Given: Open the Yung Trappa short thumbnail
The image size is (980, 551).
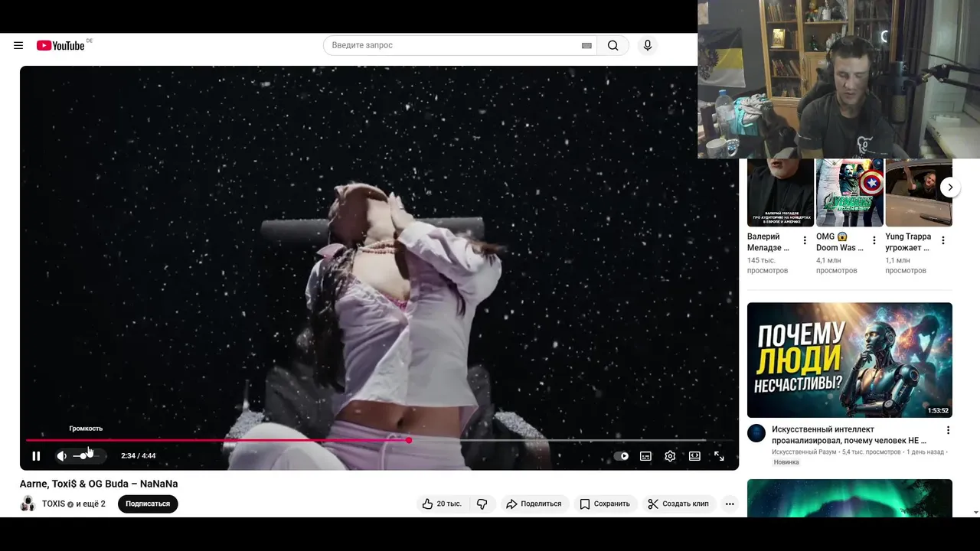Looking at the screenshot, I should (x=919, y=193).
